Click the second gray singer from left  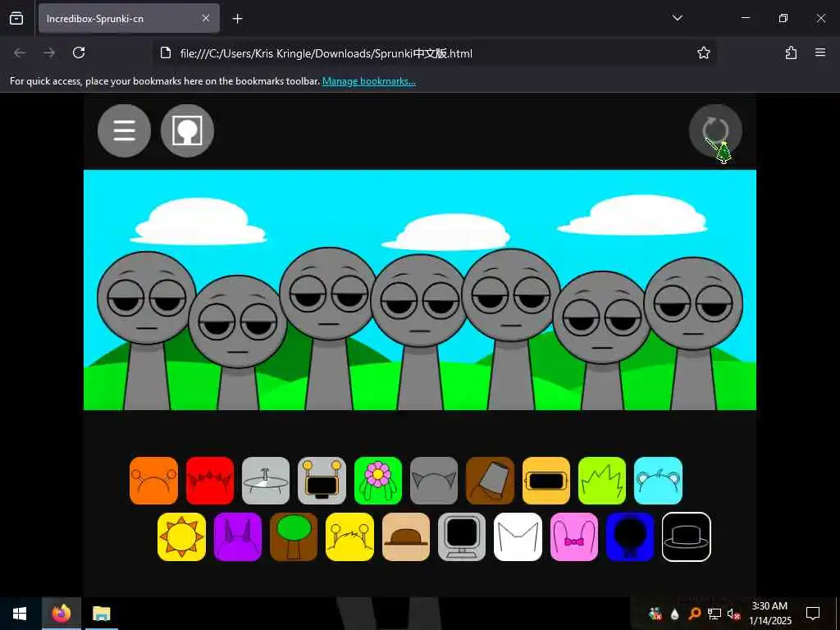tap(238, 343)
